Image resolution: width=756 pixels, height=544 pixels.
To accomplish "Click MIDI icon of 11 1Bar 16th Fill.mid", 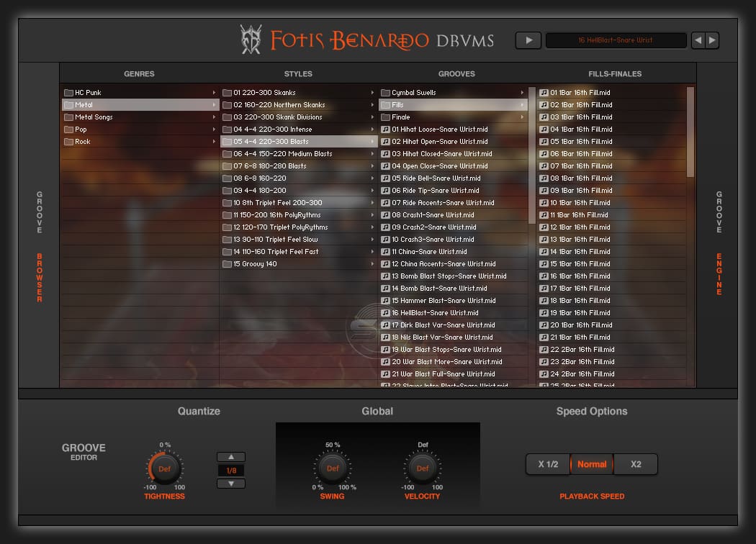I will (544, 215).
